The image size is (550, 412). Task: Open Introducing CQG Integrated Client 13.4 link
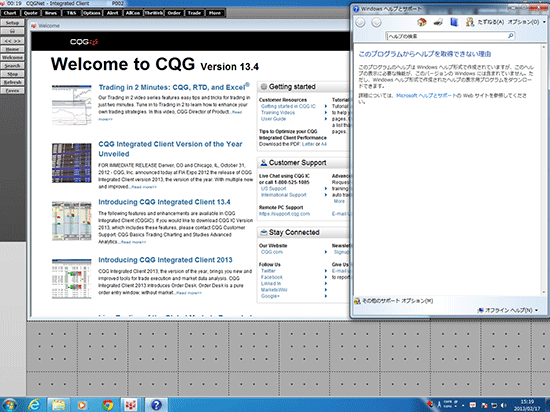click(164, 202)
